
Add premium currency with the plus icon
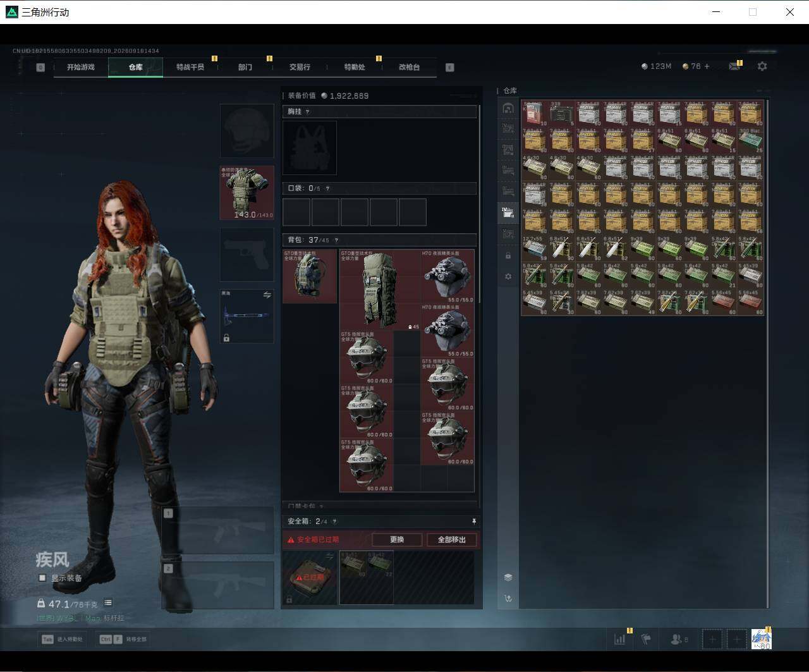pos(707,66)
